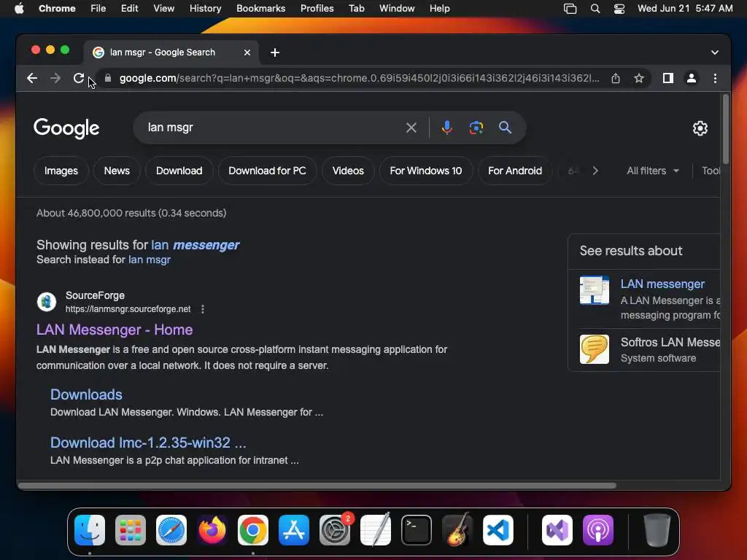Screen dimensions: 747x560
Task: Launch Firefox from the Dock
Action: 212,529
